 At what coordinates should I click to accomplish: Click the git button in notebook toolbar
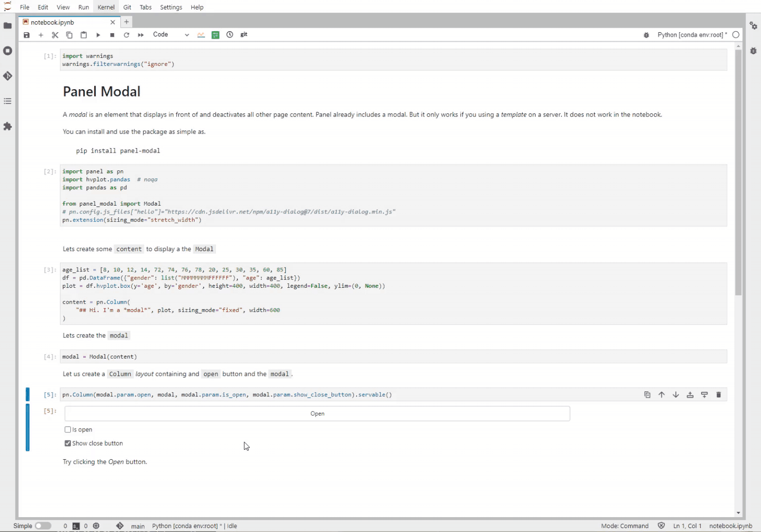(x=244, y=35)
